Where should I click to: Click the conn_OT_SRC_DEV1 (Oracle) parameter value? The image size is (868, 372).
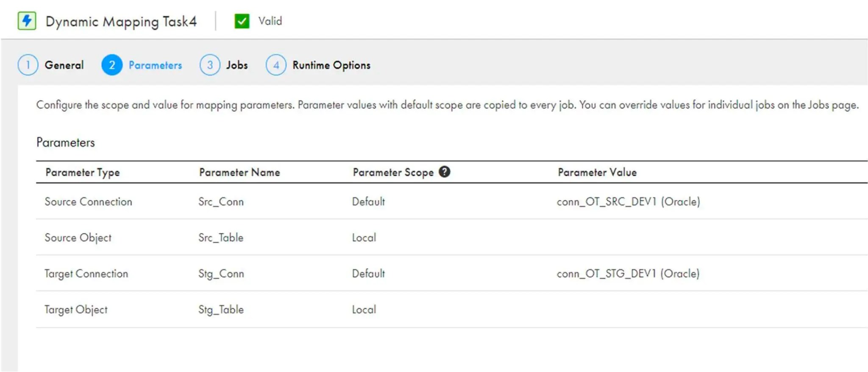pyautogui.click(x=628, y=201)
